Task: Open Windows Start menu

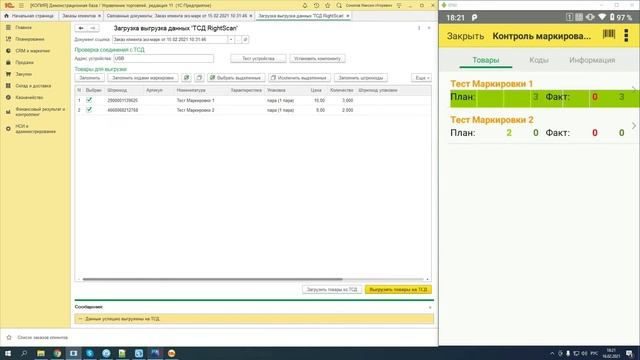Action: [8, 353]
